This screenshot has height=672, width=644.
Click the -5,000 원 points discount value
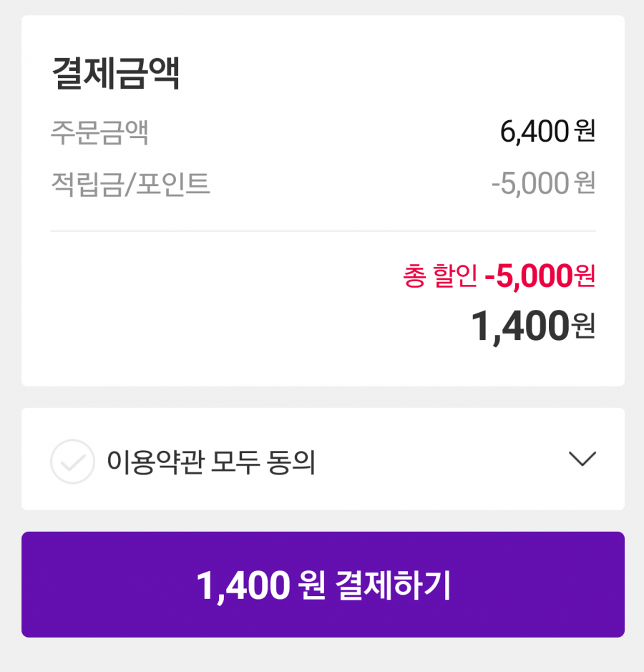(x=543, y=183)
